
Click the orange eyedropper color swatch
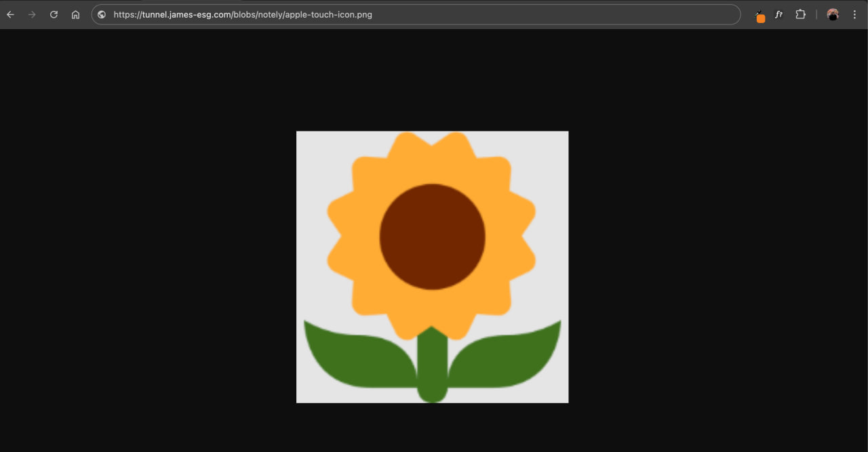[761, 19]
